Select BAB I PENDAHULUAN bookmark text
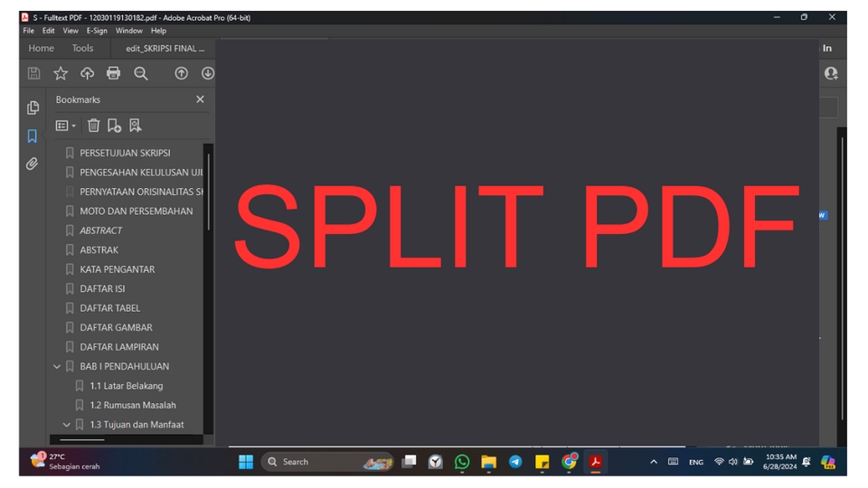868x488 pixels. pyautogui.click(x=125, y=366)
